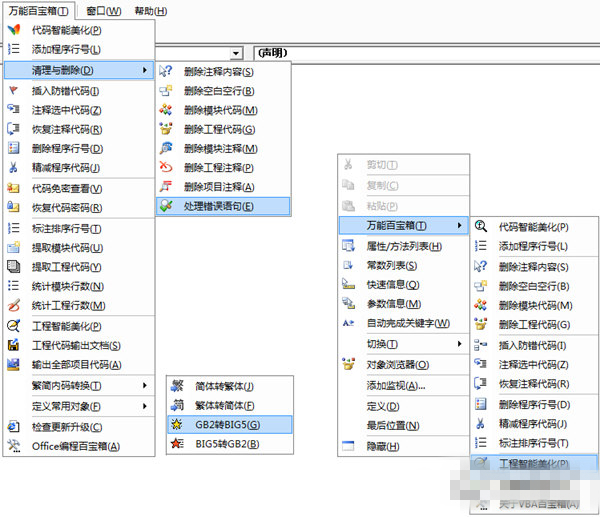Choose 快速信息(Q) in the context menu
The height and width of the screenshot is (517, 600).
[x=404, y=285]
